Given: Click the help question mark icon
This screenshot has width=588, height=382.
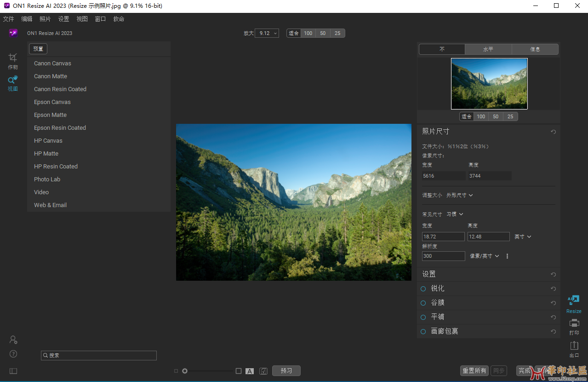Looking at the screenshot, I should pyautogui.click(x=13, y=354).
